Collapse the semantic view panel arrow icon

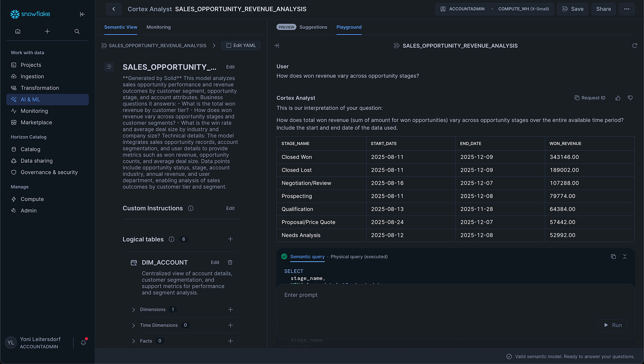tap(276, 46)
